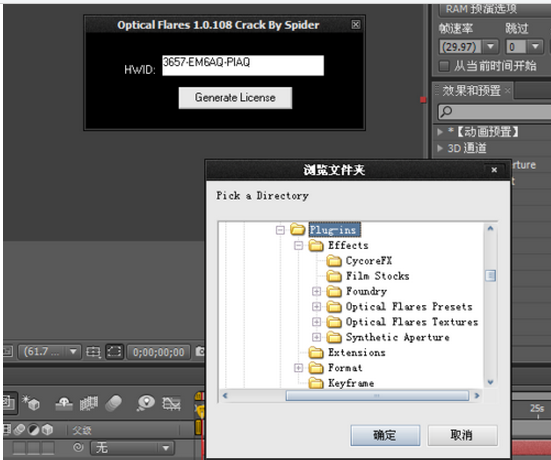This screenshot has height=460, width=551.
Task: Toggle layer adjustment switch box in layer row
Action: 33,448
